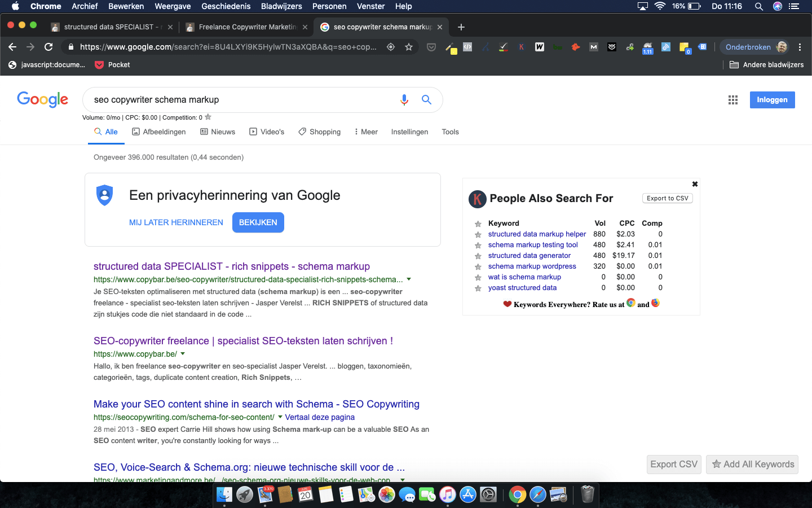
Task: Switch to the 'Freelance Copywriter Marketing' browser tab
Action: tap(246, 27)
